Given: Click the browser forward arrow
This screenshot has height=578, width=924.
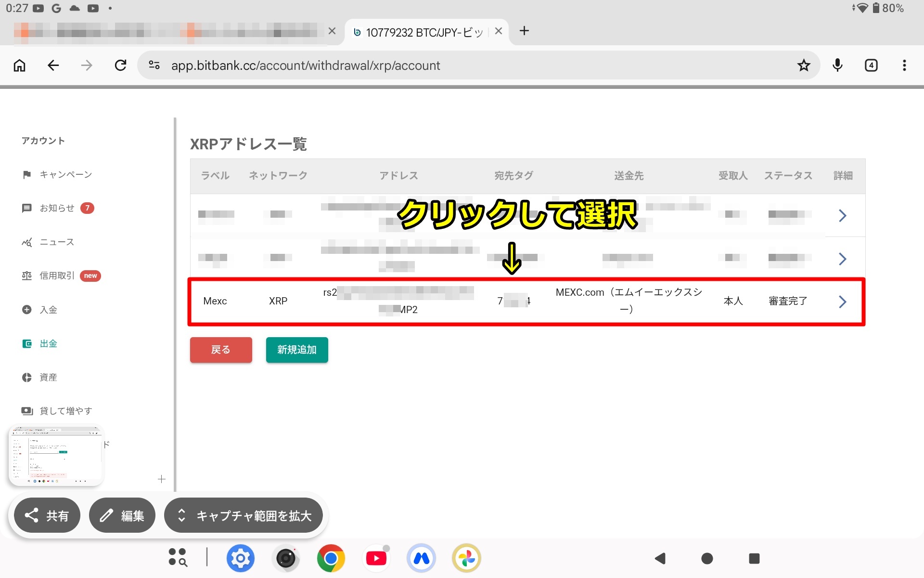Looking at the screenshot, I should pyautogui.click(x=87, y=66).
